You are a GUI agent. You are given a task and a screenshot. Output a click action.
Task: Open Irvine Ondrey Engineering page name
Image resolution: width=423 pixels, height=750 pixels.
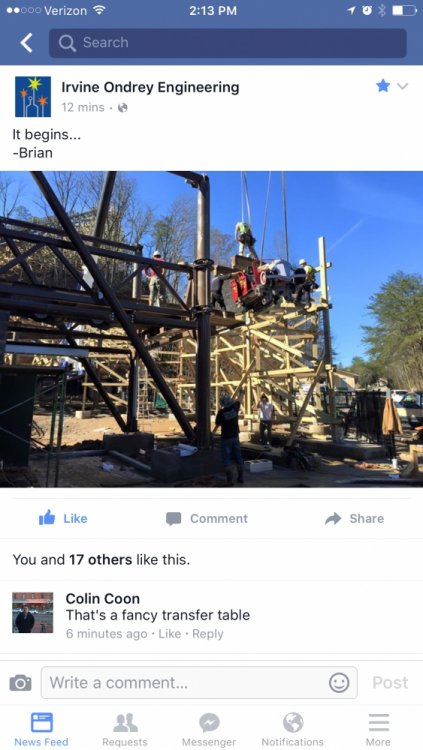click(150, 88)
